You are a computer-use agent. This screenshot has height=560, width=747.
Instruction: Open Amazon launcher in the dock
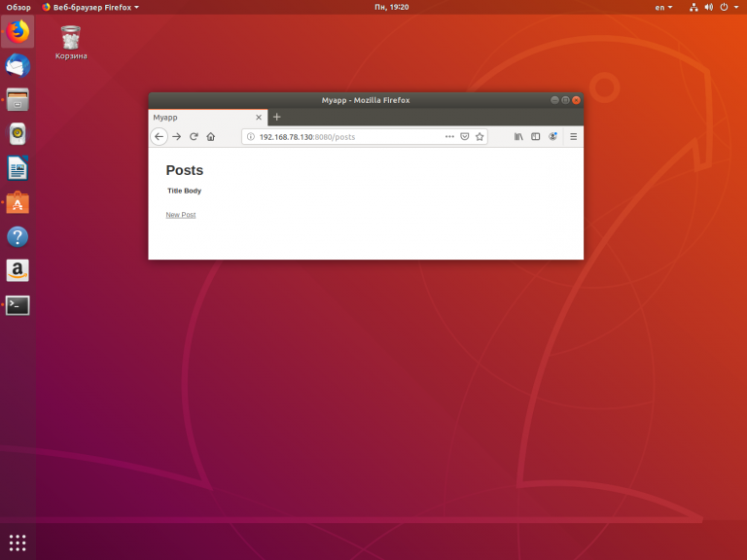pos(18,271)
